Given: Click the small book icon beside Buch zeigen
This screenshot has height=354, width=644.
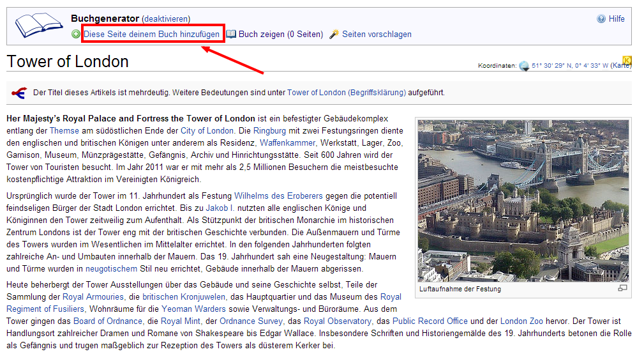Looking at the screenshot, I should pos(231,34).
